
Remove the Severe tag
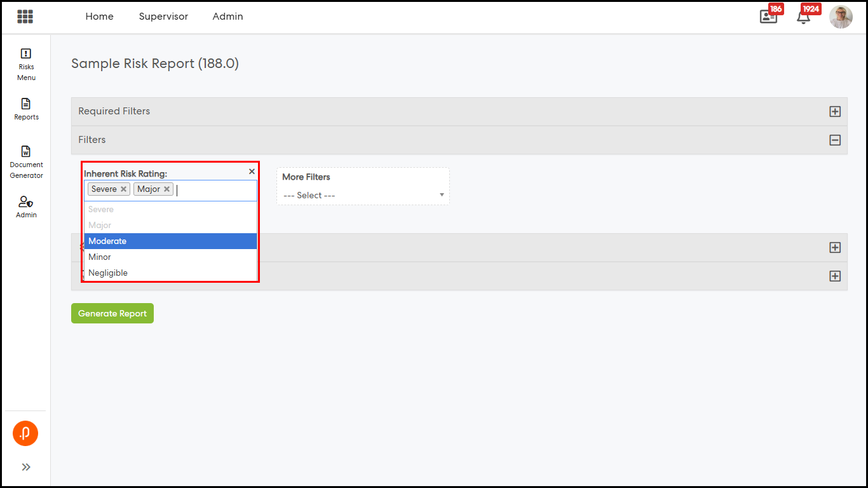pos(124,189)
